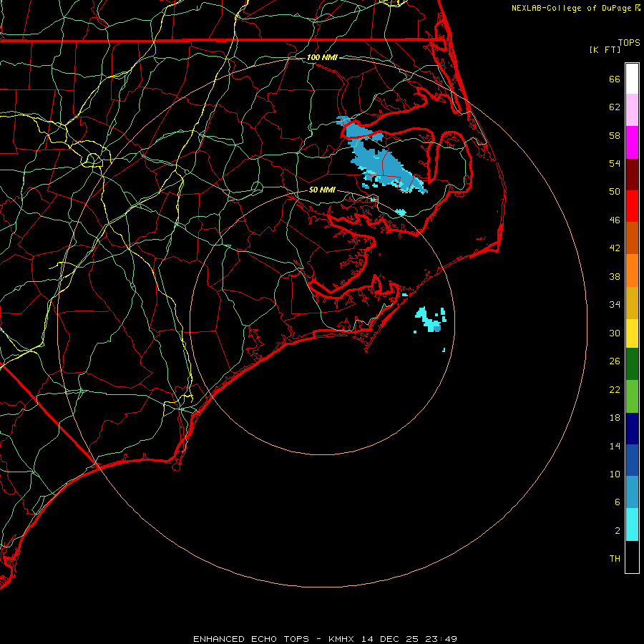644x644 pixels.
Task: Click the medium blue legend swatch
Action: pyautogui.click(x=632, y=460)
